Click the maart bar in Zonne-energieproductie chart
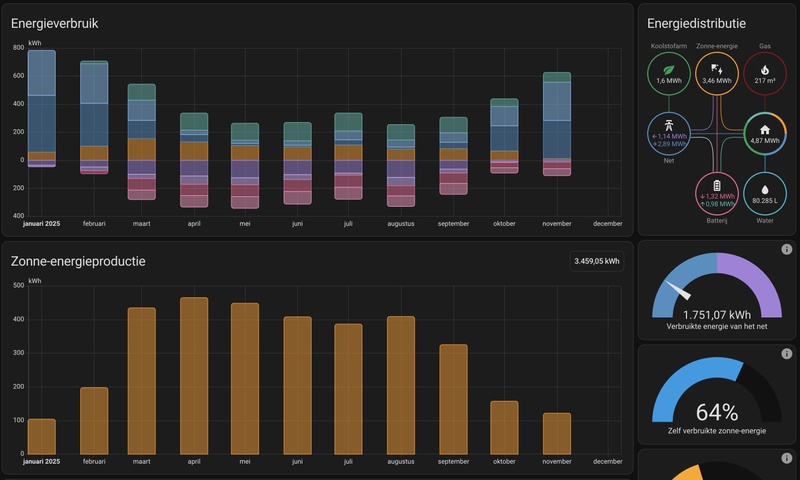The height and width of the screenshot is (480, 800). [141, 381]
